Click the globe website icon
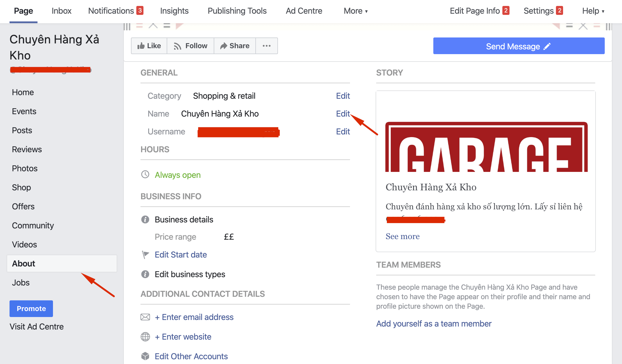Image resolution: width=622 pixels, height=364 pixels. [x=145, y=337]
